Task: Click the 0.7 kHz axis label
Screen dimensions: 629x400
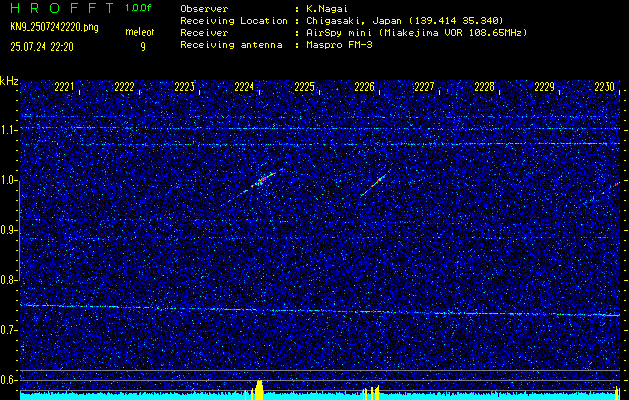Action: pyautogui.click(x=9, y=330)
